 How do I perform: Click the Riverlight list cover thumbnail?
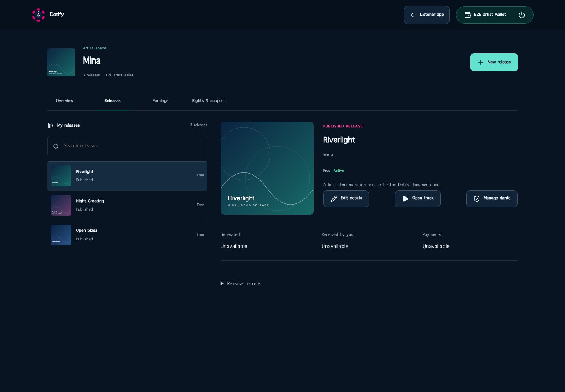(x=61, y=176)
